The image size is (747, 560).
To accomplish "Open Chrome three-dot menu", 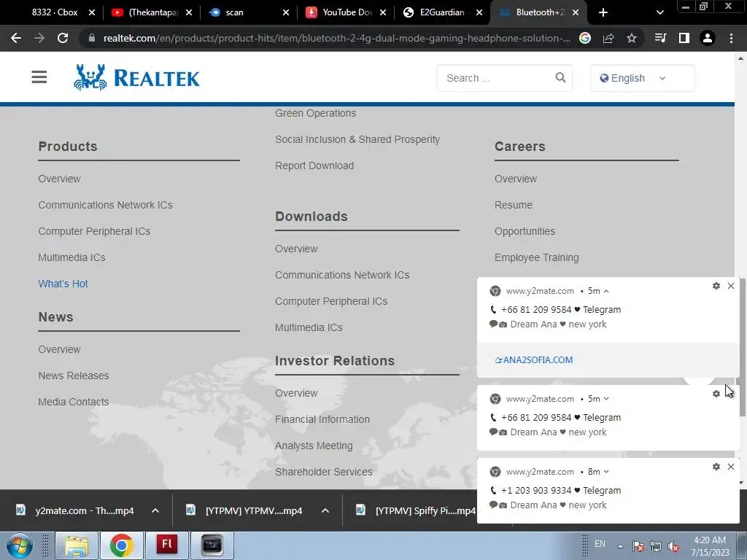I will point(731,38).
